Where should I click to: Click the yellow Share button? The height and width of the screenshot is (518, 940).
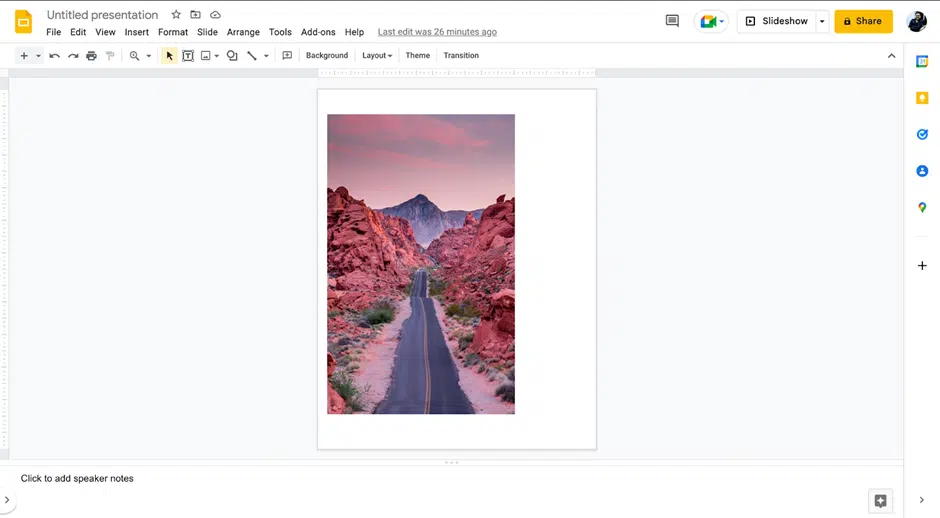click(x=863, y=21)
